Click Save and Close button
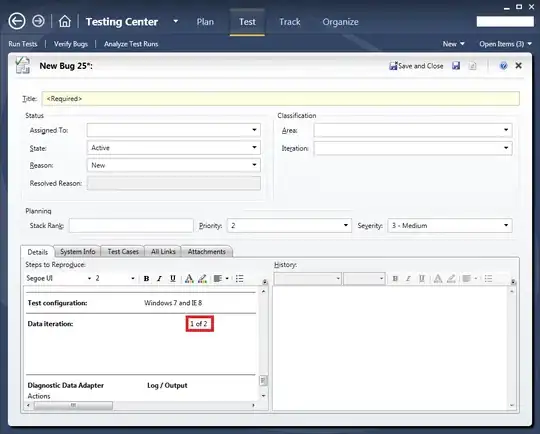540x434 pixels. pos(416,66)
